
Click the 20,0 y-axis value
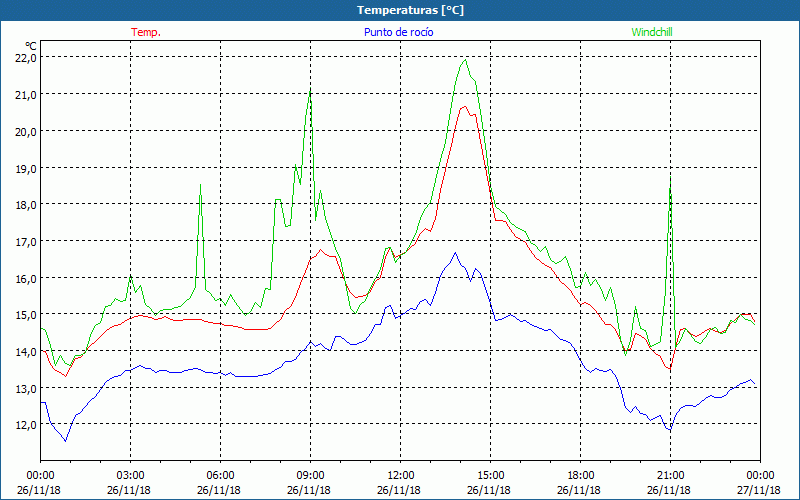point(26,131)
